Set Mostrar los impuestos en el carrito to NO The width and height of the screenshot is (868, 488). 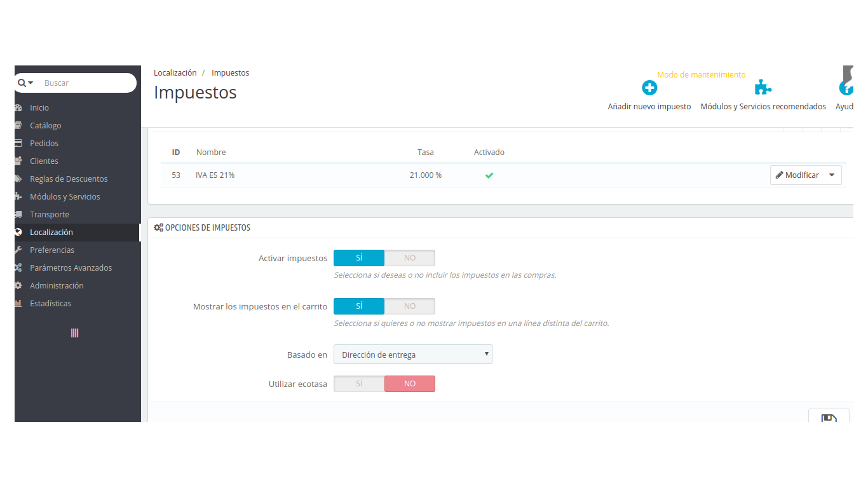coord(410,306)
